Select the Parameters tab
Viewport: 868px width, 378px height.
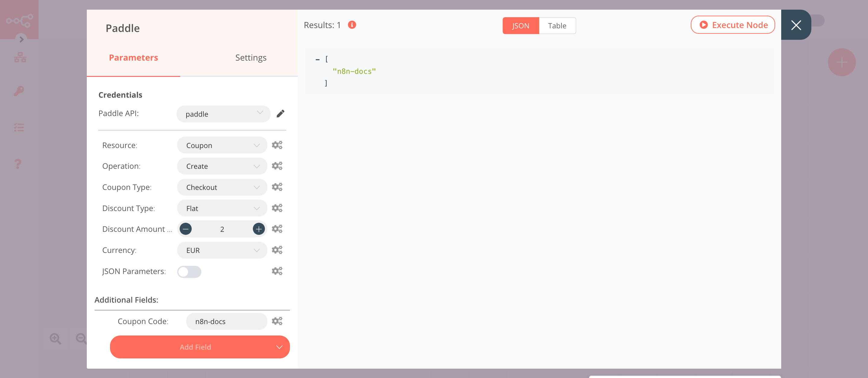pos(133,57)
